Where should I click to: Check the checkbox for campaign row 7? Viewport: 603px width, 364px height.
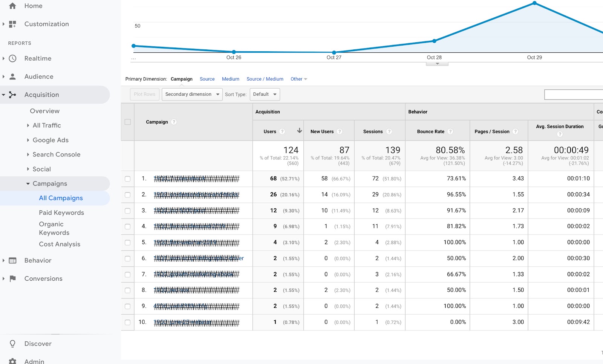pos(128,274)
